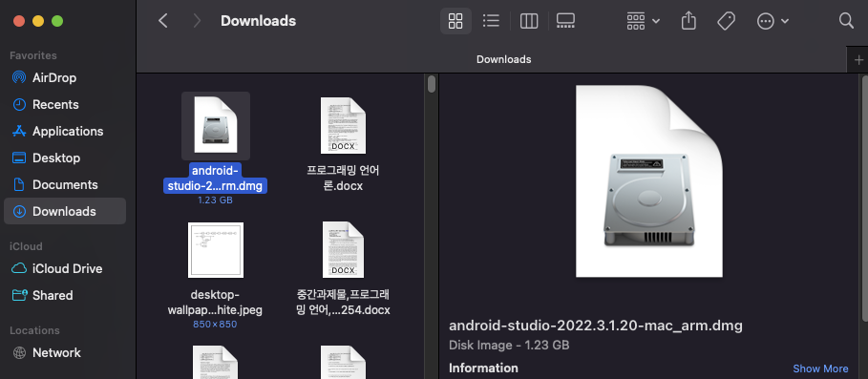Open Recents in the sidebar
The width and height of the screenshot is (868, 379).
coord(65,105)
